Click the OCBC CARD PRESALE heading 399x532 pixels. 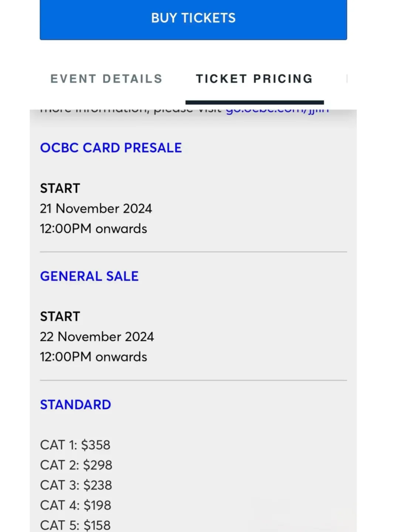tap(111, 148)
